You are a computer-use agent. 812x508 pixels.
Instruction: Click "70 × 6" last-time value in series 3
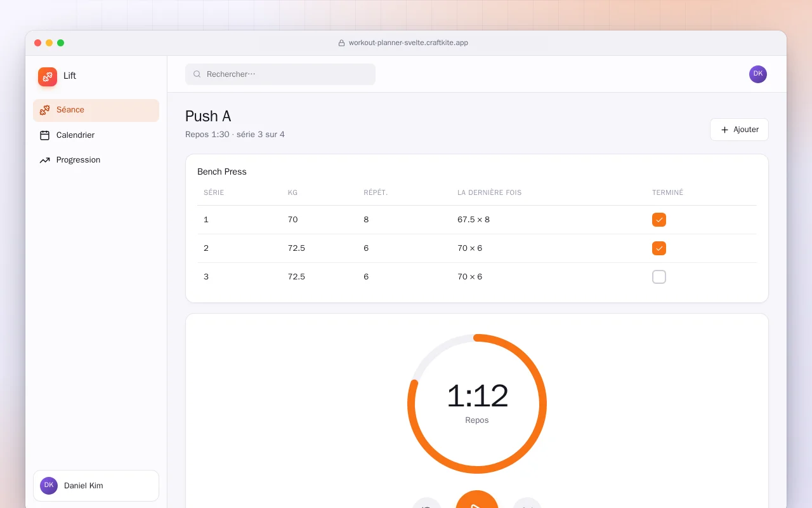[469, 277]
